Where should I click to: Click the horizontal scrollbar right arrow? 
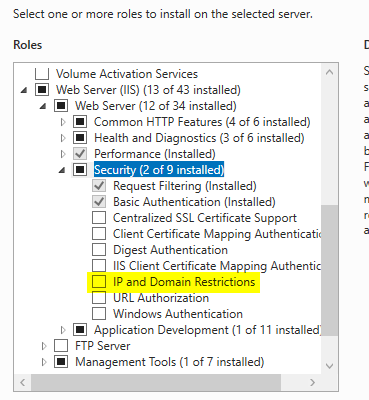coord(312,382)
